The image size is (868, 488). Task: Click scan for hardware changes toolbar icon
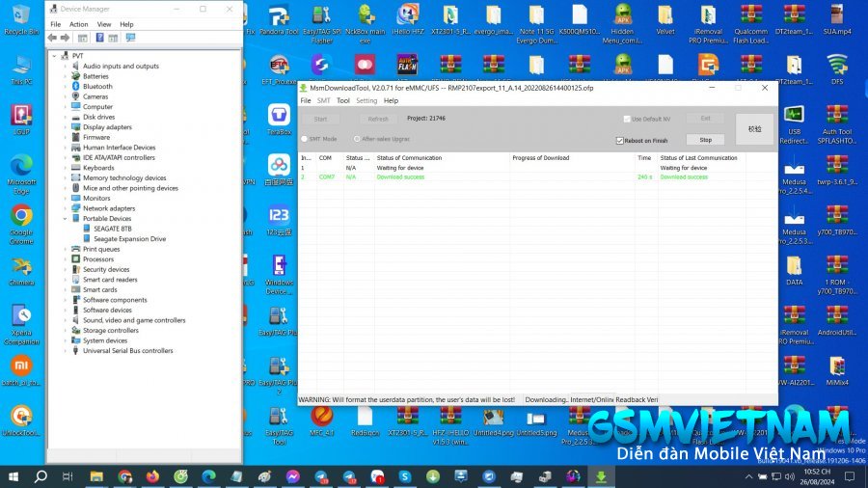coord(130,38)
